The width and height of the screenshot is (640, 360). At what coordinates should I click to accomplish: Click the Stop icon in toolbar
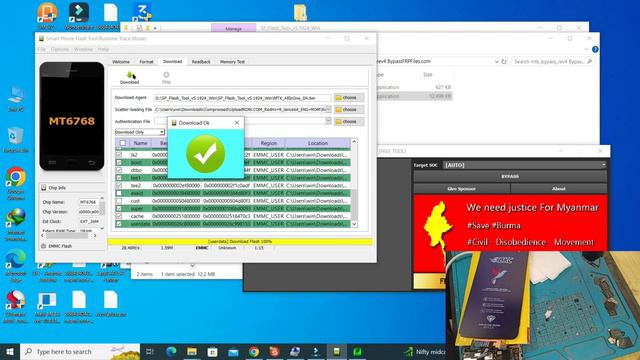pyautogui.click(x=166, y=75)
